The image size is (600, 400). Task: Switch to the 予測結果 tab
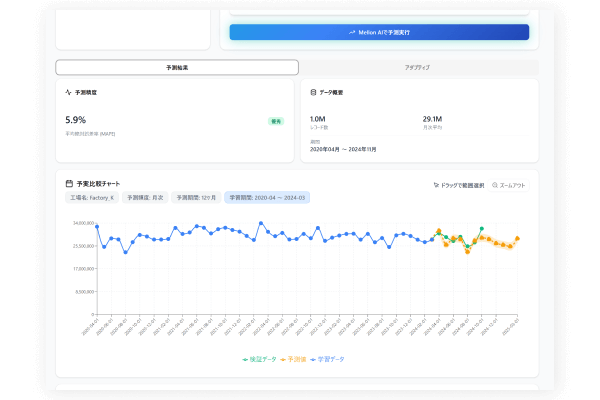(x=177, y=67)
